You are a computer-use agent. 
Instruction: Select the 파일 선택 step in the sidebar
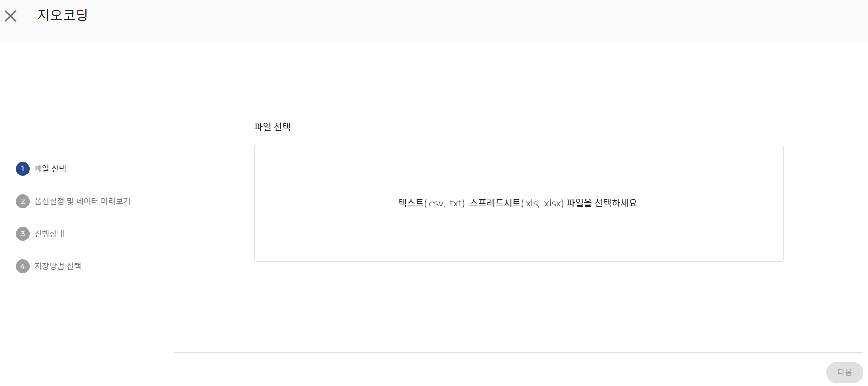51,169
